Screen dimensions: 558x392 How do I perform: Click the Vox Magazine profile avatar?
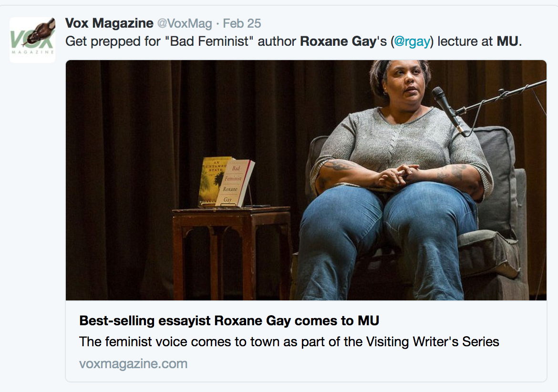tap(32, 40)
